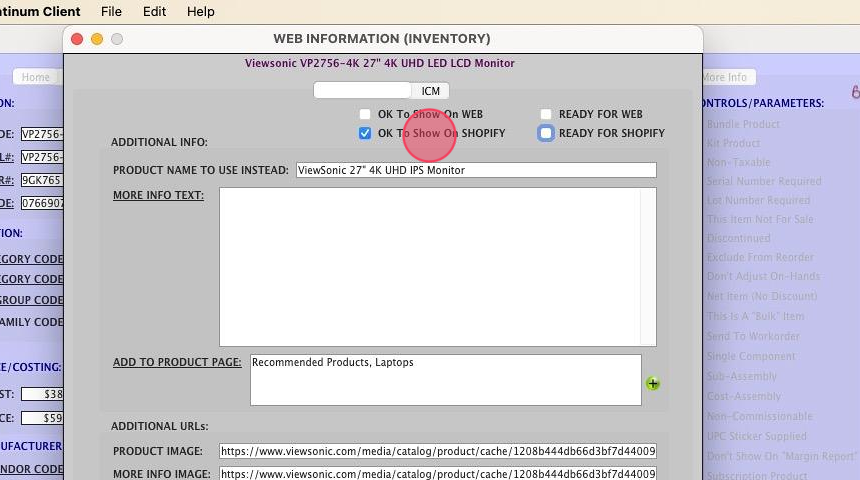Click the scrollbar of the MORE INFO TEXT area

648,267
